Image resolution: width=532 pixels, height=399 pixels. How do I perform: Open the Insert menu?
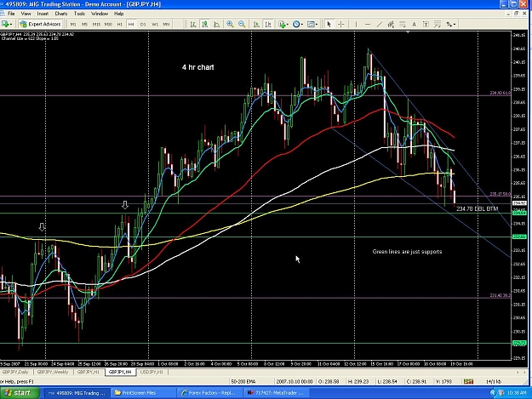(43, 14)
